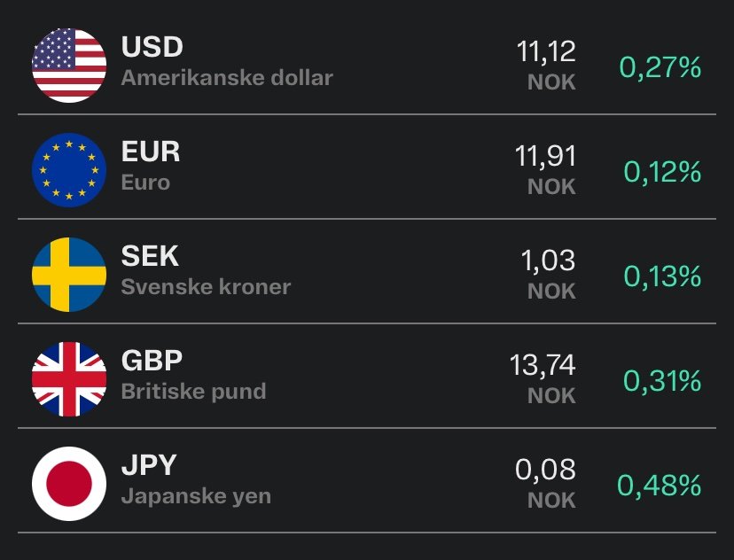Click the Japanske yen description
Viewport: 734px width, 560px height.
click(196, 496)
